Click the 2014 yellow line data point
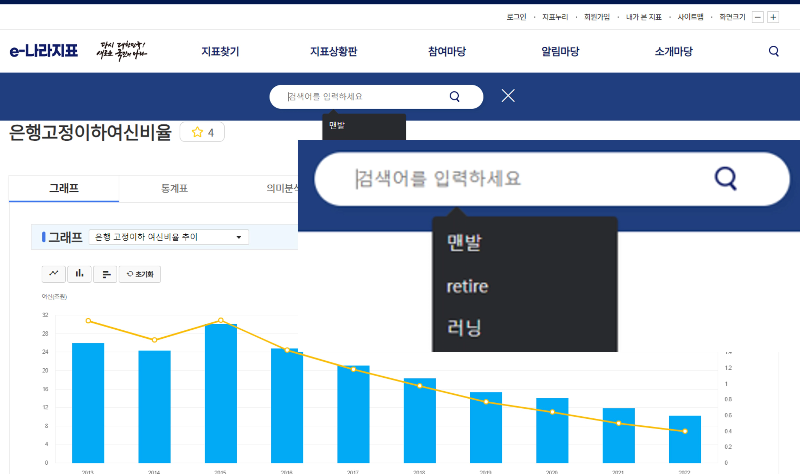800x474 pixels. (x=155, y=340)
